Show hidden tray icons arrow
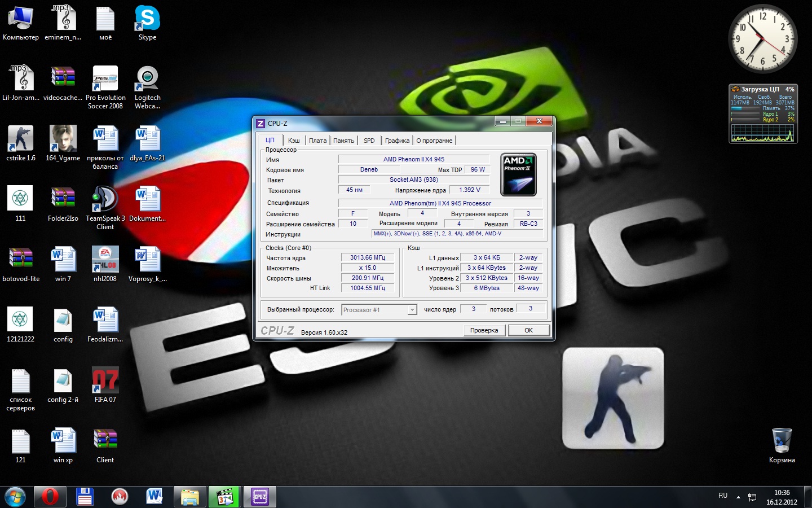 click(x=738, y=497)
